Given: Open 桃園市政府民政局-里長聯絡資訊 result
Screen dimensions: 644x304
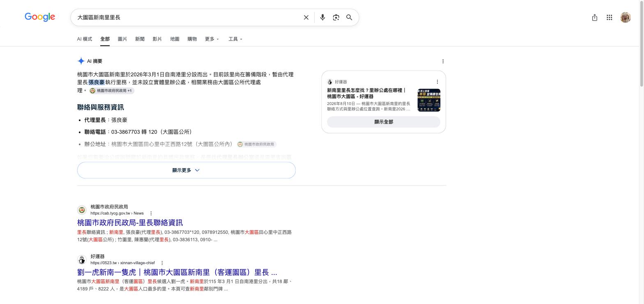Looking at the screenshot, I should pyautogui.click(x=130, y=223).
